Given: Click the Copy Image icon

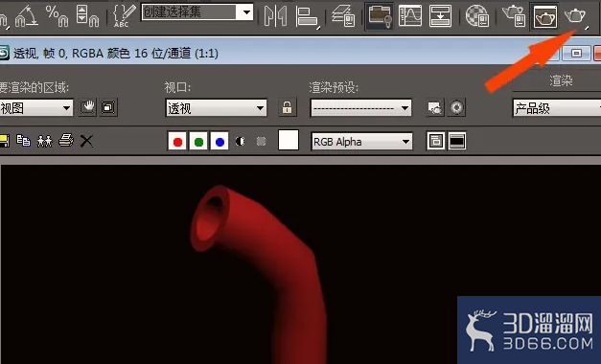Looking at the screenshot, I should (23, 141).
